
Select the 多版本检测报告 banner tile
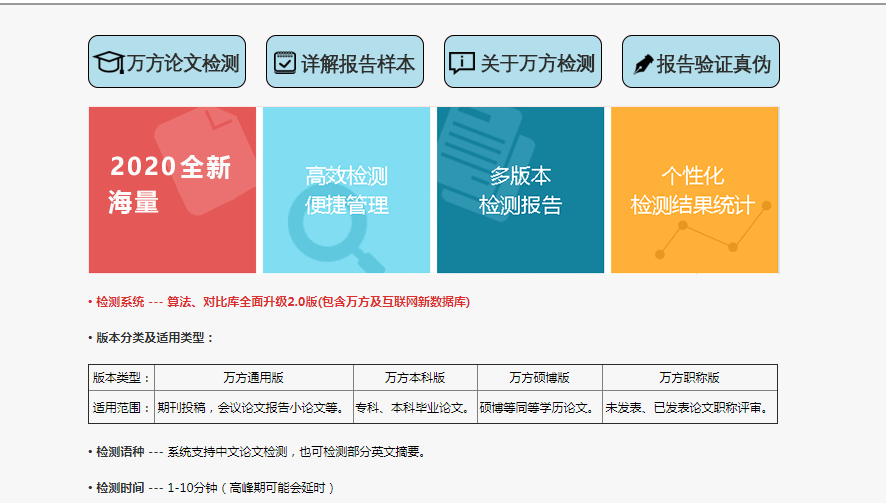(520, 190)
